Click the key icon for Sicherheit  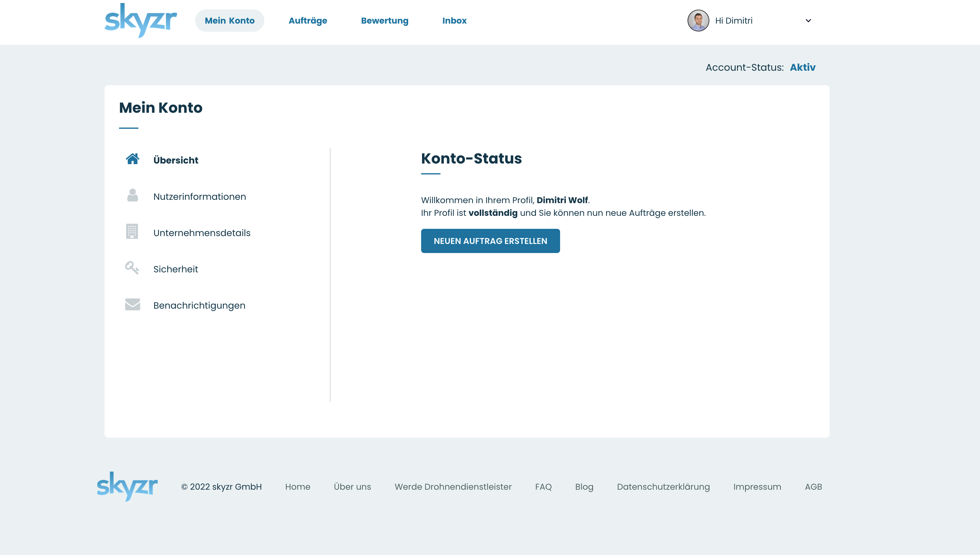point(132,268)
